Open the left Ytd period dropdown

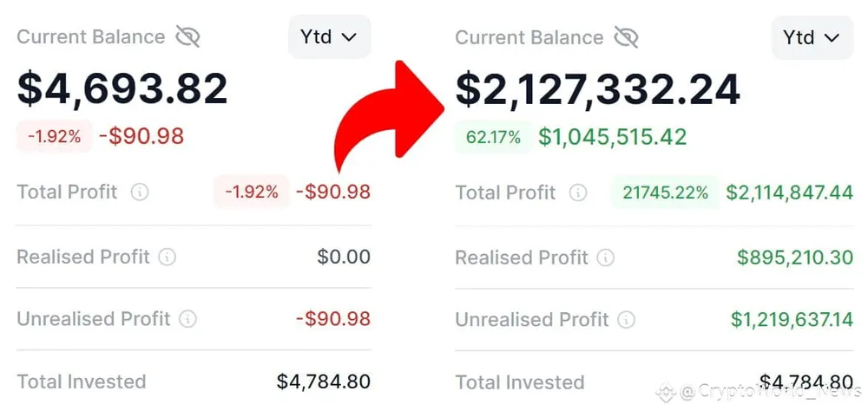coord(329,37)
